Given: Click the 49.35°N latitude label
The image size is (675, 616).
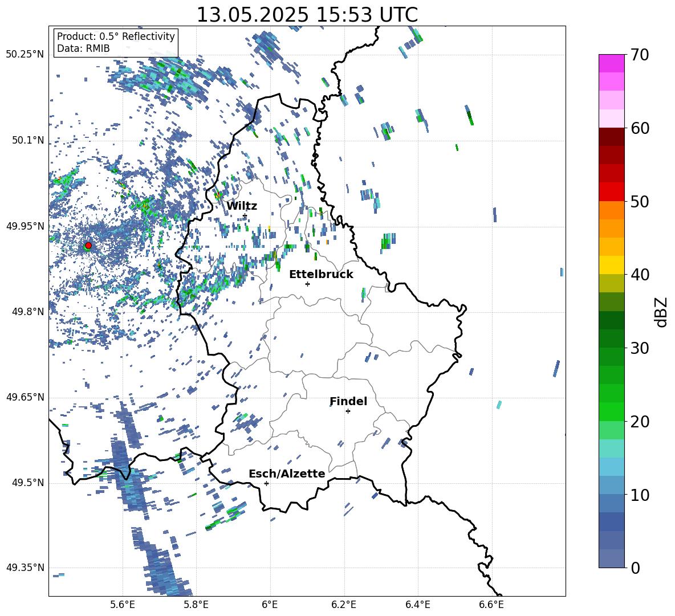Looking at the screenshot, I should pyautogui.click(x=25, y=568).
